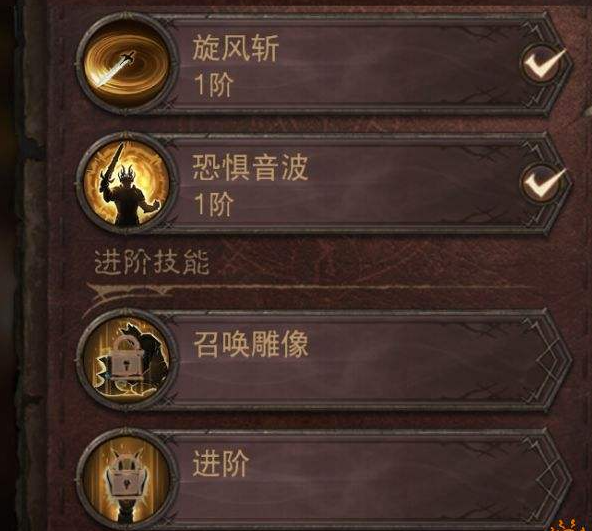This screenshot has height=531, width=592.
Task: Open the 旋风斩 skill name
Action: coord(236,48)
